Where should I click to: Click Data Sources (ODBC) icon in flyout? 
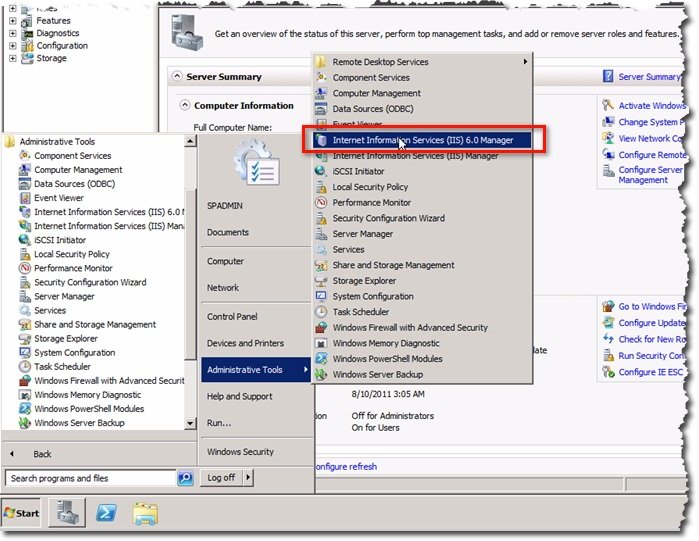click(x=321, y=109)
